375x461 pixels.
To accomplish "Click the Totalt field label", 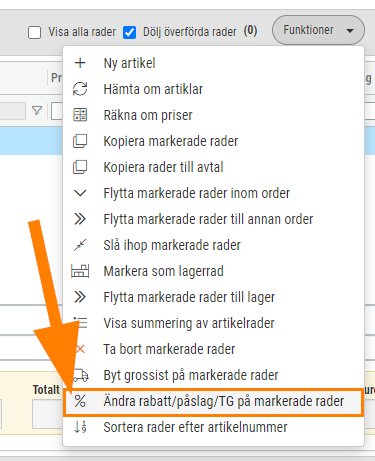I will (x=46, y=389).
